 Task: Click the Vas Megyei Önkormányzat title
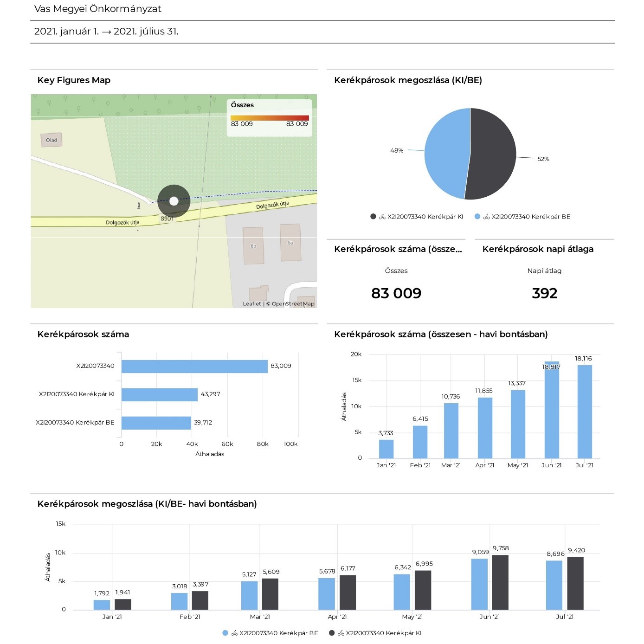[98, 9]
